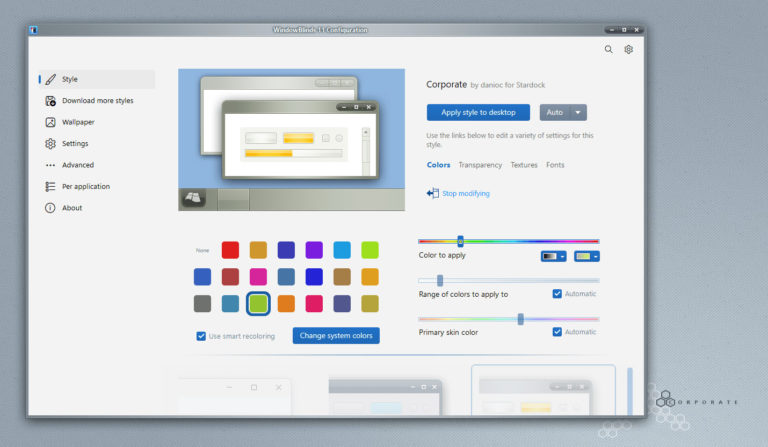Select the red swatch in top row
768x447 pixels.
click(230, 250)
